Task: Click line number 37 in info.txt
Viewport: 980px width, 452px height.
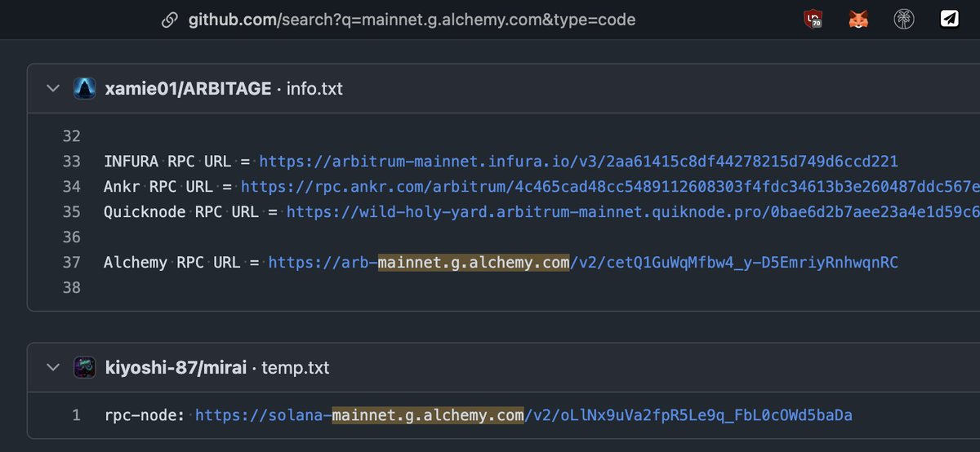Action: pos(72,263)
